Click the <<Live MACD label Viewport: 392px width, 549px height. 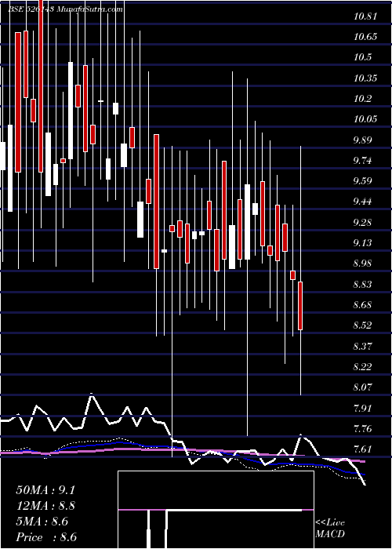pos(330,529)
